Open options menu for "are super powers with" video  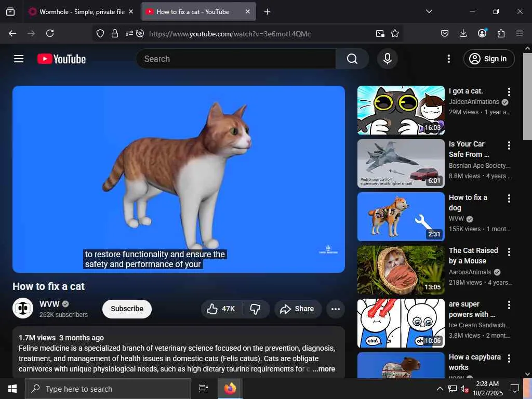click(509, 305)
